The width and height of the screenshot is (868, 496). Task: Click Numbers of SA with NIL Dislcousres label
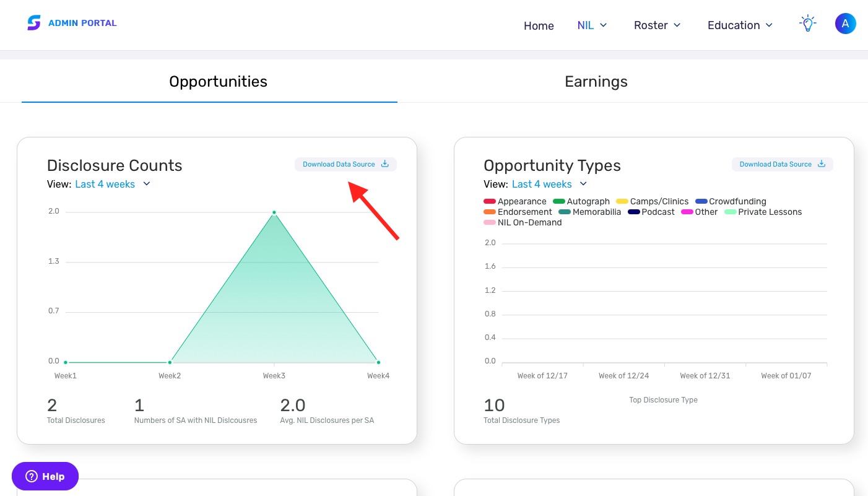(x=196, y=420)
